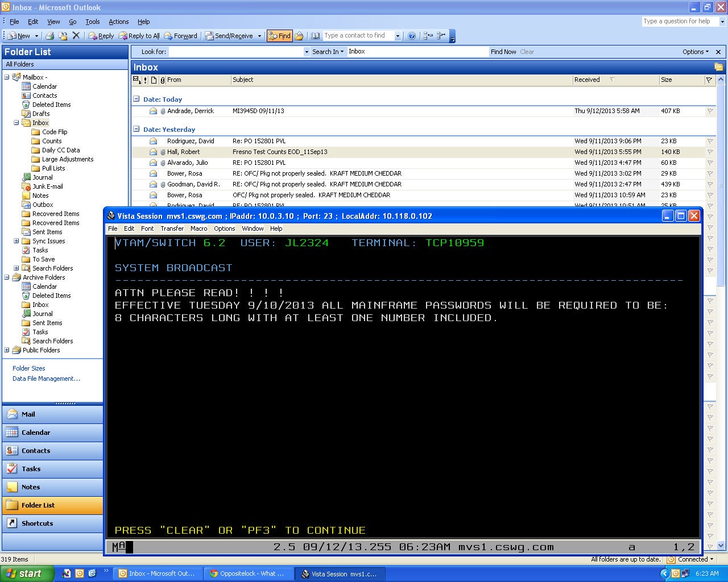Select the Code Flip folder
Image resolution: width=728 pixels, height=582 pixels.
point(55,132)
